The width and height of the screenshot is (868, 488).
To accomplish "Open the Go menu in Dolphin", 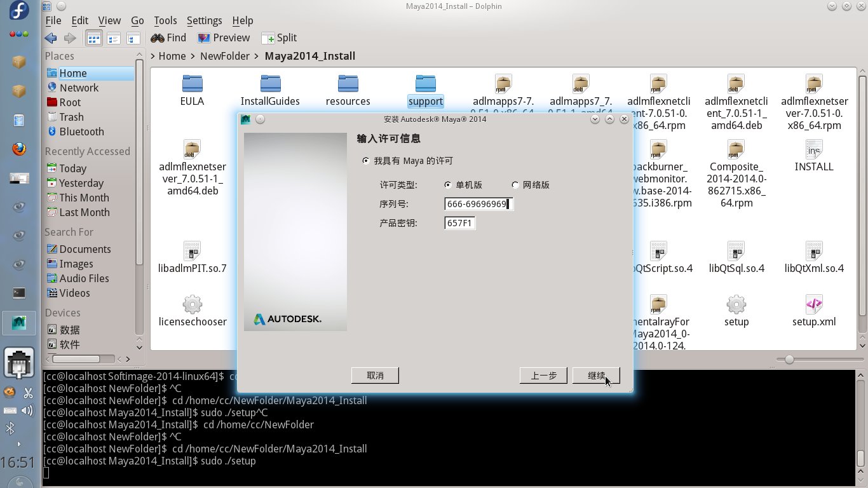I will pyautogui.click(x=137, y=20).
